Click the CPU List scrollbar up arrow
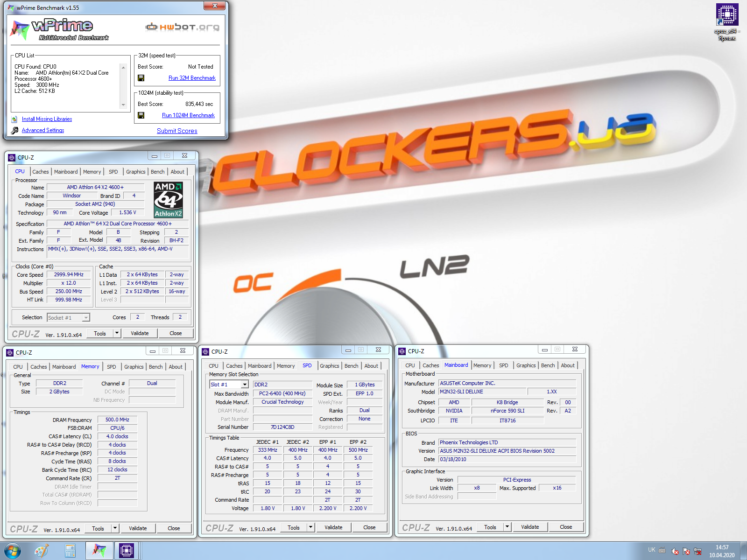 coord(123,68)
